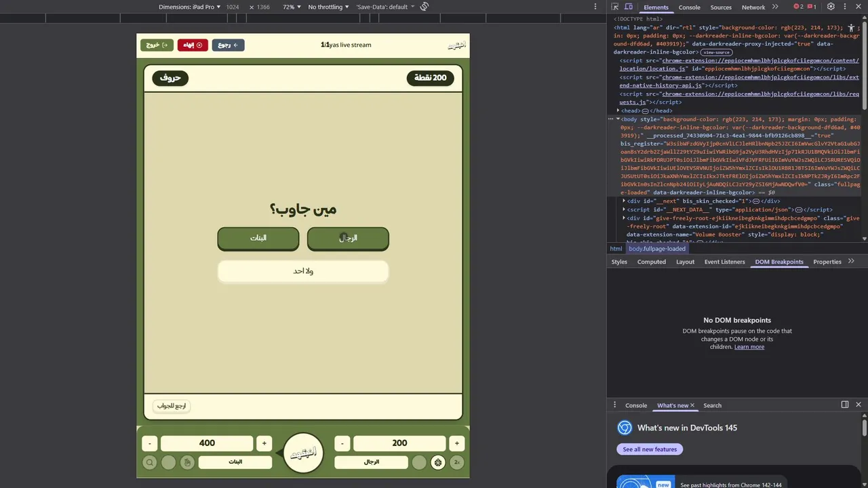Screen dimensions: 868x488
Task: Switch to the Sources tab
Action: pos(721,7)
